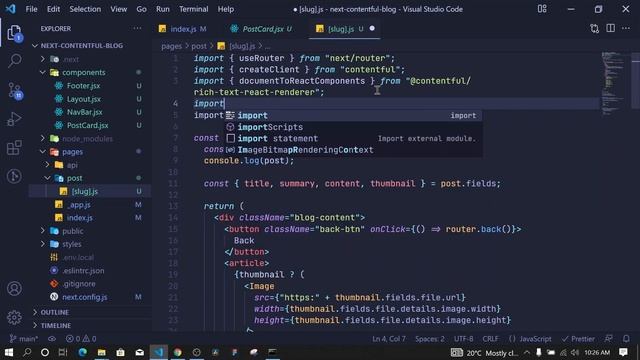The image size is (640, 360).
Task: Open Mail app from taskbar
Action: click(x=140, y=352)
